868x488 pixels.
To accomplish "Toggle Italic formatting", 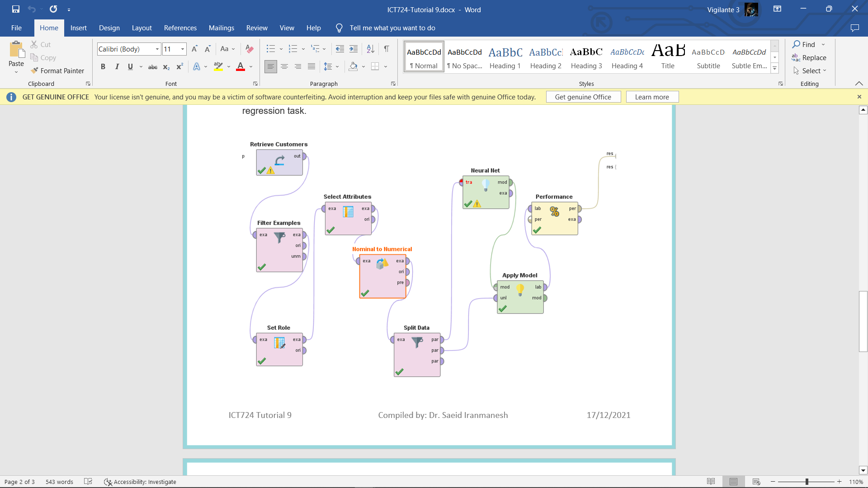I will (x=117, y=67).
